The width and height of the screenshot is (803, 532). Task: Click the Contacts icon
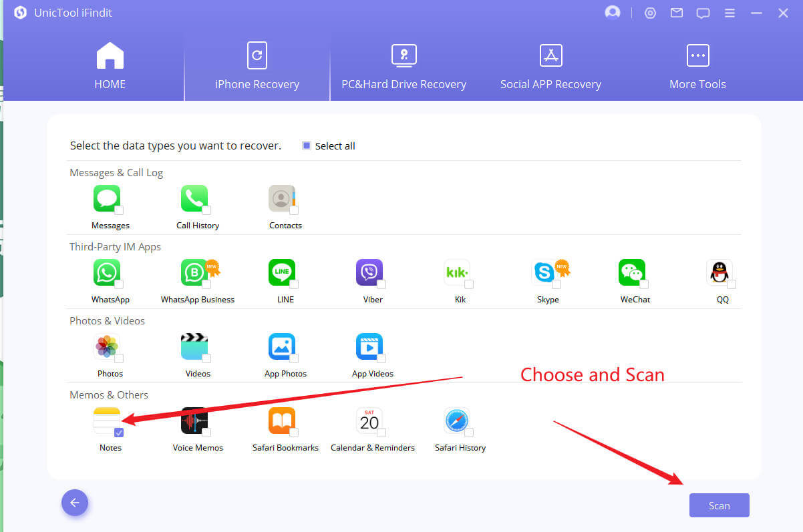(x=282, y=198)
